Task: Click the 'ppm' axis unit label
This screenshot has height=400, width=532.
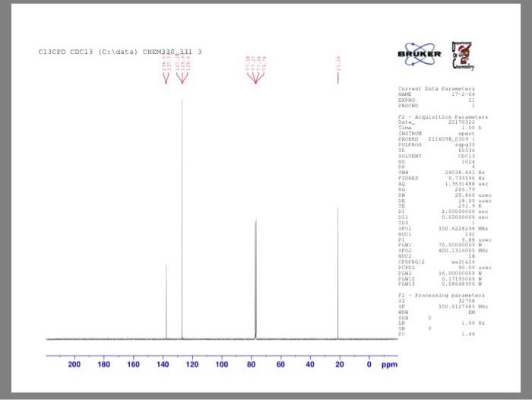Action: click(389, 365)
